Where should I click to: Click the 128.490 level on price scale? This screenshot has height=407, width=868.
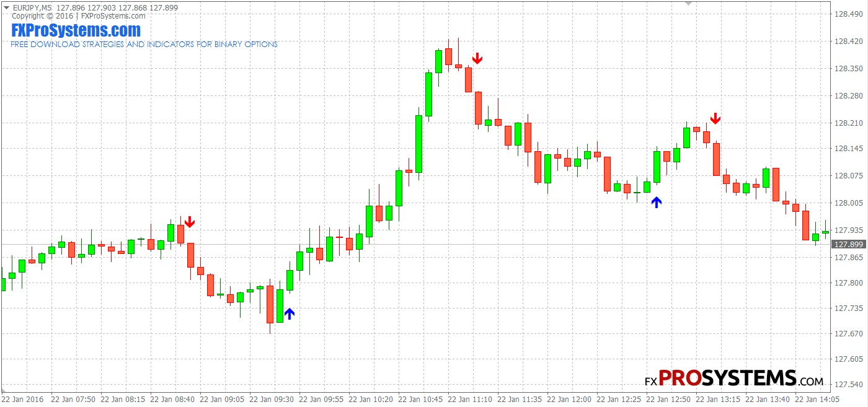point(849,15)
